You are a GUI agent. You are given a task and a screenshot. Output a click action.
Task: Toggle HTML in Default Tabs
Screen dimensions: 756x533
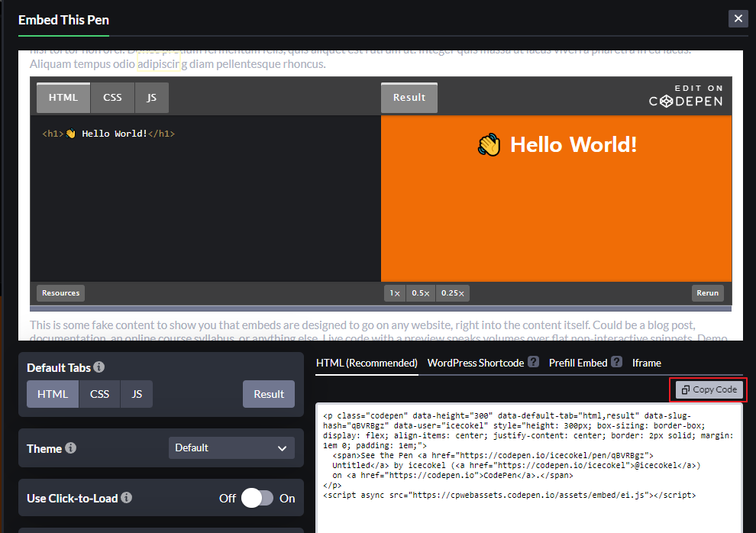click(x=53, y=394)
